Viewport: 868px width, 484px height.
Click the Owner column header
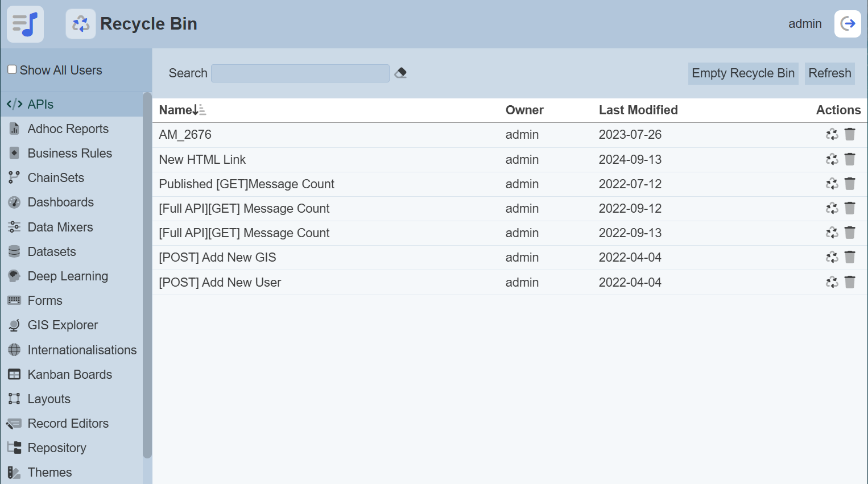pos(524,110)
